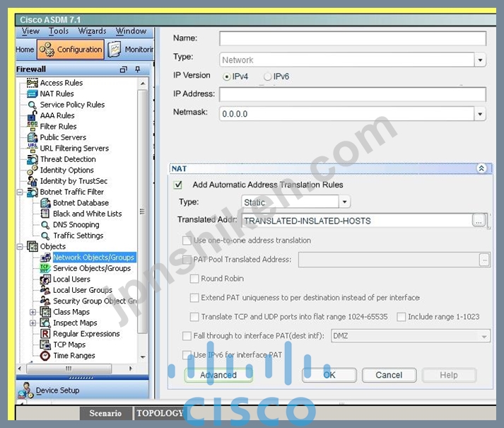Check Extend PAT uniqueness per destination
The width and height of the screenshot is (504, 428).
coord(194,298)
